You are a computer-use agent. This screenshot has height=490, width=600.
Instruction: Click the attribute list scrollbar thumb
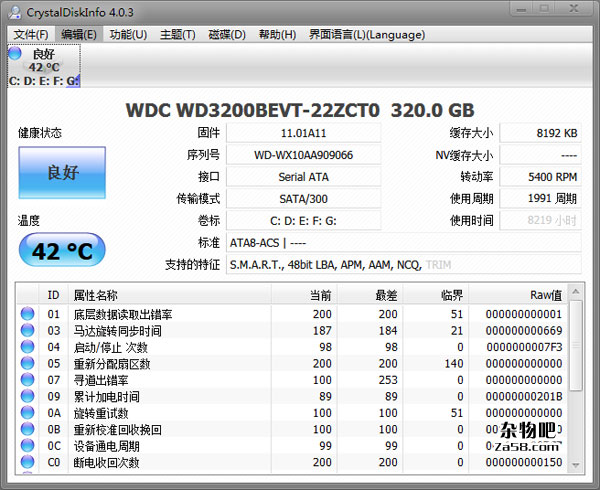[576, 345]
